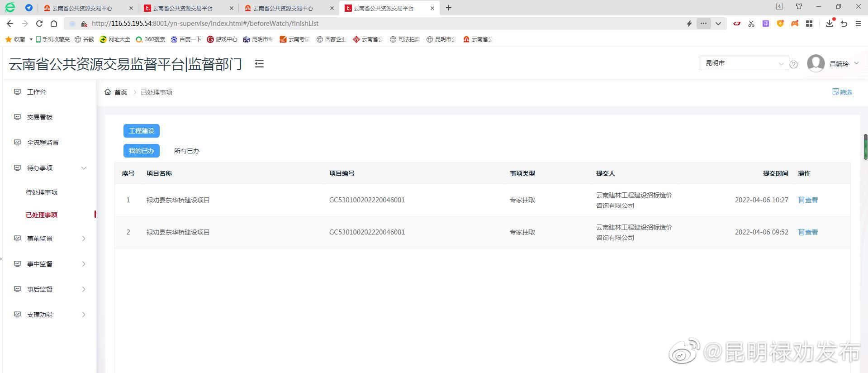Open the 网址大全 bookmark
This screenshot has width=868, height=373.
tap(115, 39)
